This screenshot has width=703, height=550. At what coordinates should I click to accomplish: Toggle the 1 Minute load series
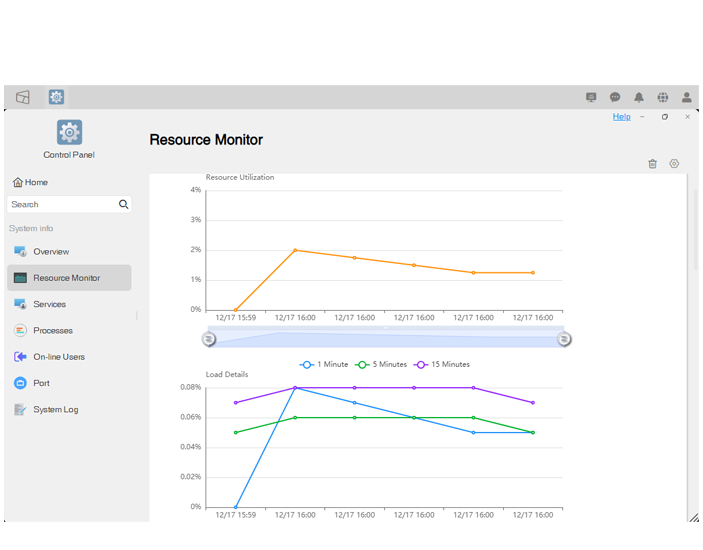(325, 365)
